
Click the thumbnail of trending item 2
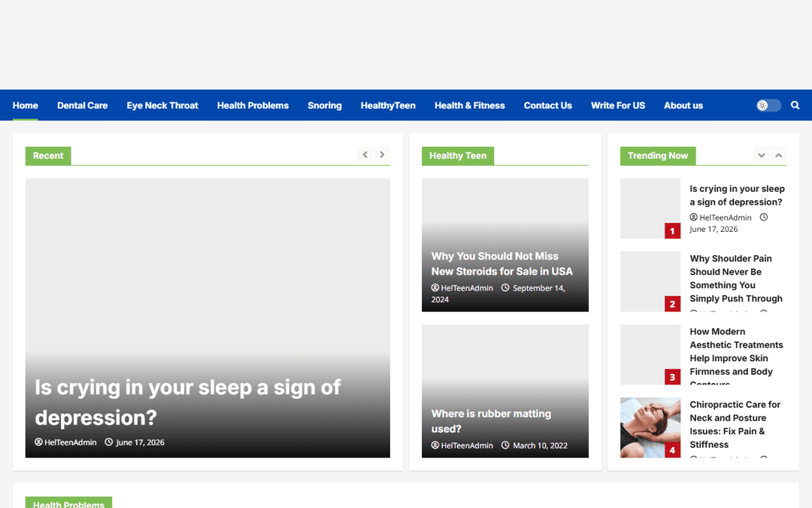(650, 281)
